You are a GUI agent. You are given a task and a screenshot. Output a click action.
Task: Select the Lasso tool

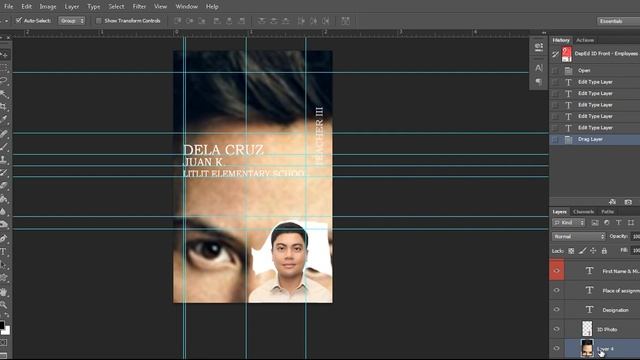[4, 80]
